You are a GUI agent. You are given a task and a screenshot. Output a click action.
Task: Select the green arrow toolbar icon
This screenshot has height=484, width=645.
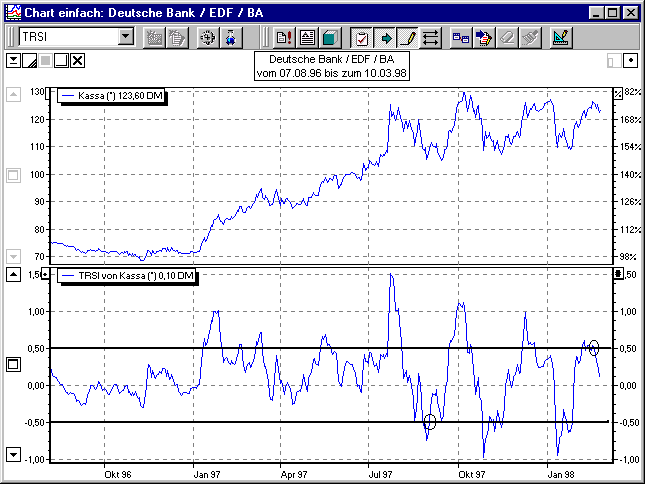(x=385, y=37)
